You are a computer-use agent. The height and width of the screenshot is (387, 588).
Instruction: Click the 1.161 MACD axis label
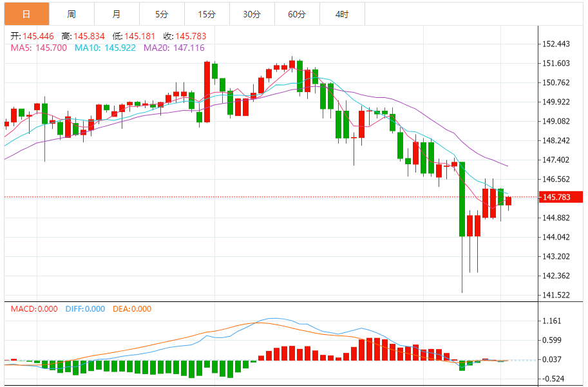pos(552,321)
